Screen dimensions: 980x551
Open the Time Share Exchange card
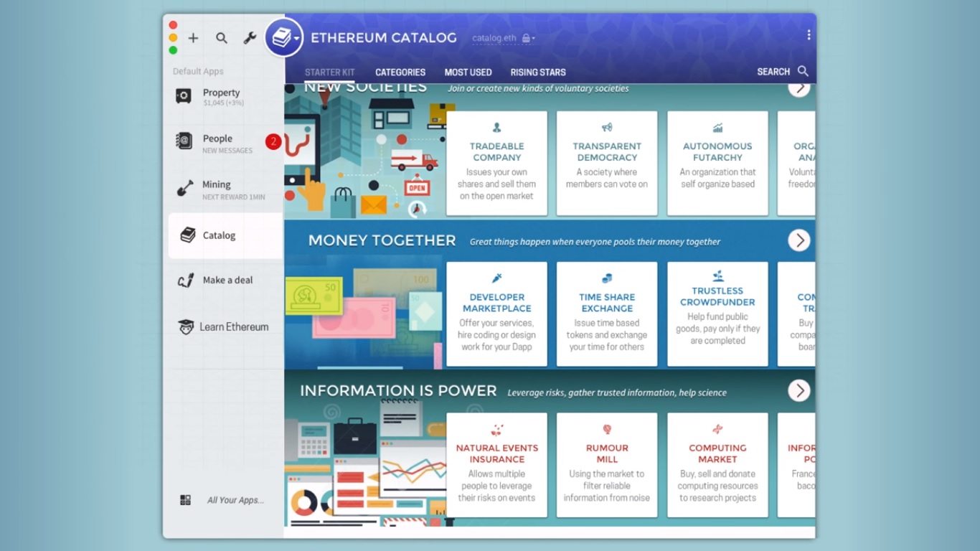(607, 314)
